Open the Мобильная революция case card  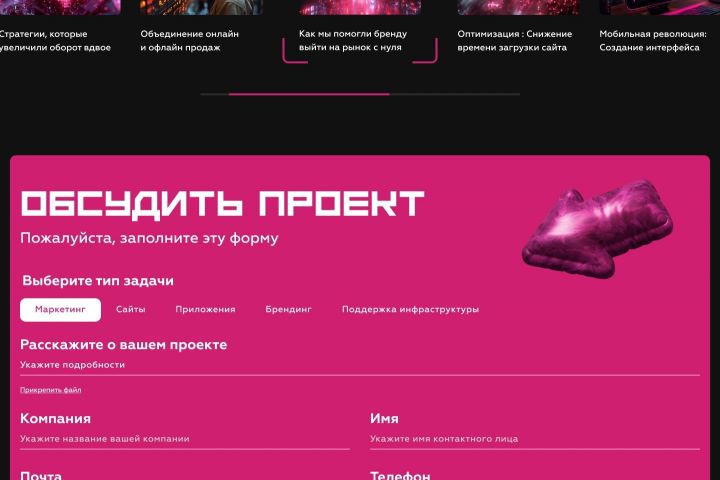pos(652,40)
